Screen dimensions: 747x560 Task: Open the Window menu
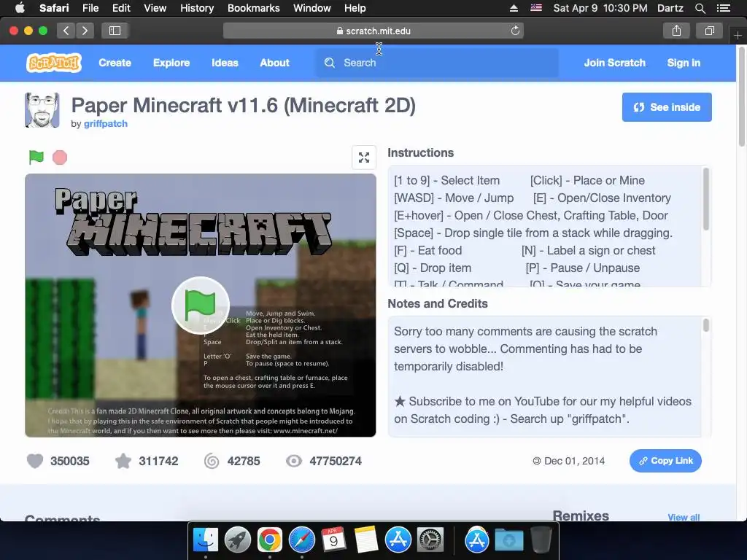312,8
